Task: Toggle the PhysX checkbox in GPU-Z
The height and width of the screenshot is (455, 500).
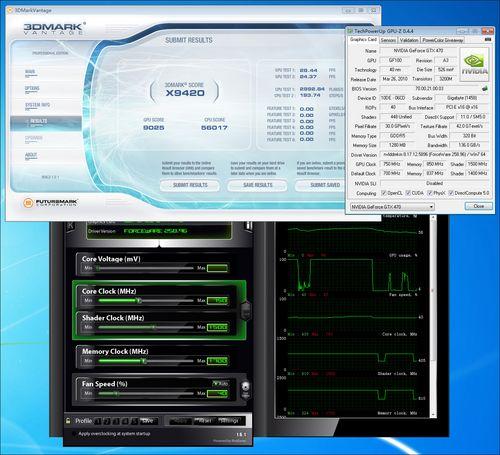Action: pos(430,193)
